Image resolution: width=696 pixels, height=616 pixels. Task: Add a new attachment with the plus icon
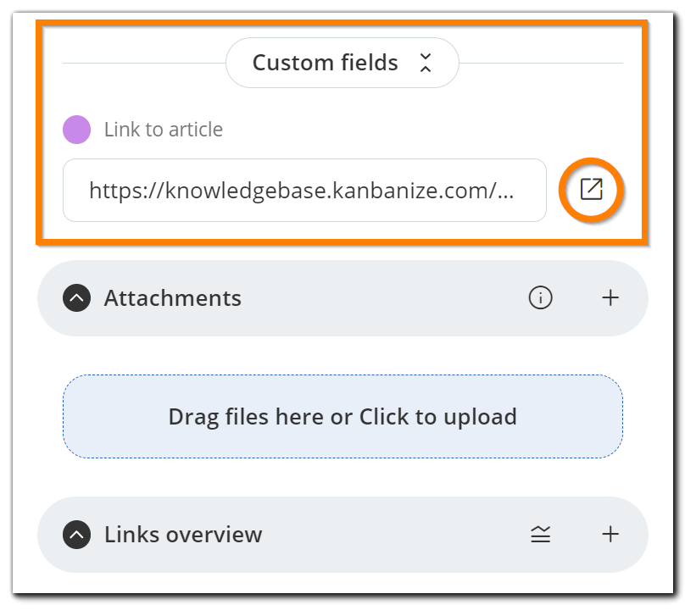610,297
